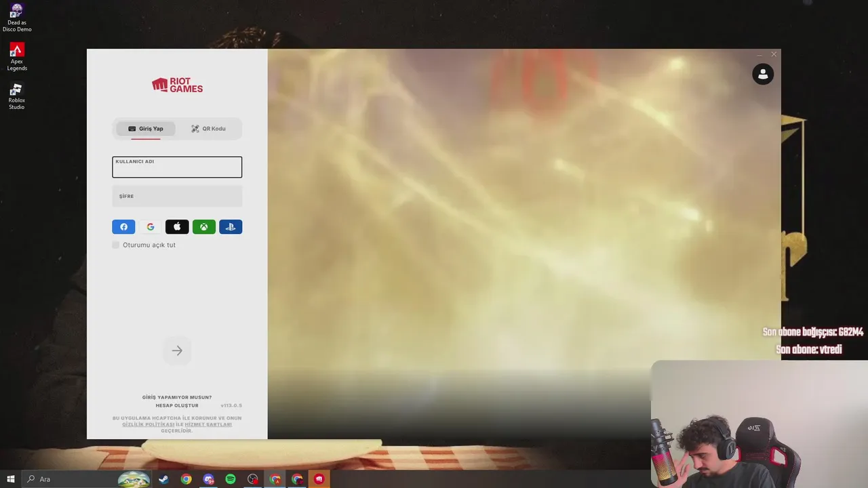Select the Roblox Studio desktop icon
Viewport: 868px width, 488px height.
[x=17, y=96]
